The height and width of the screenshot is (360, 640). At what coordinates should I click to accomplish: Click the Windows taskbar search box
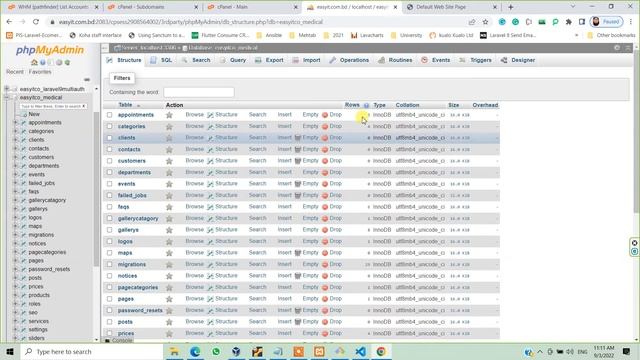point(92,351)
